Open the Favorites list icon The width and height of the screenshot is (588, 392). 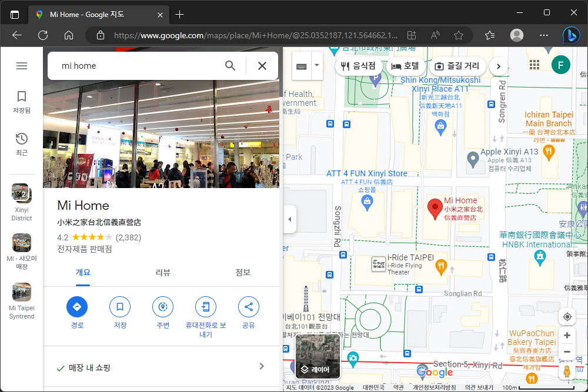pyautogui.click(x=490, y=35)
